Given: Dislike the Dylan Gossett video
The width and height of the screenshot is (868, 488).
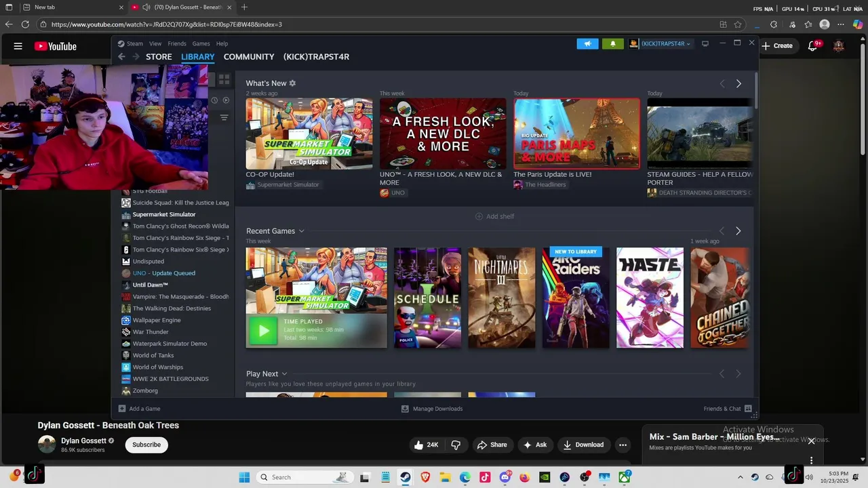Looking at the screenshot, I should (456, 445).
